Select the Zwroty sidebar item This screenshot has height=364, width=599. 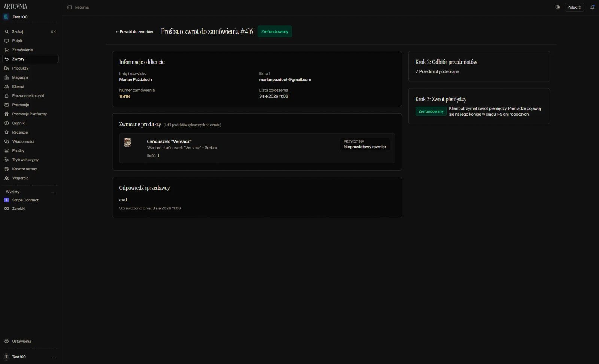tap(30, 59)
